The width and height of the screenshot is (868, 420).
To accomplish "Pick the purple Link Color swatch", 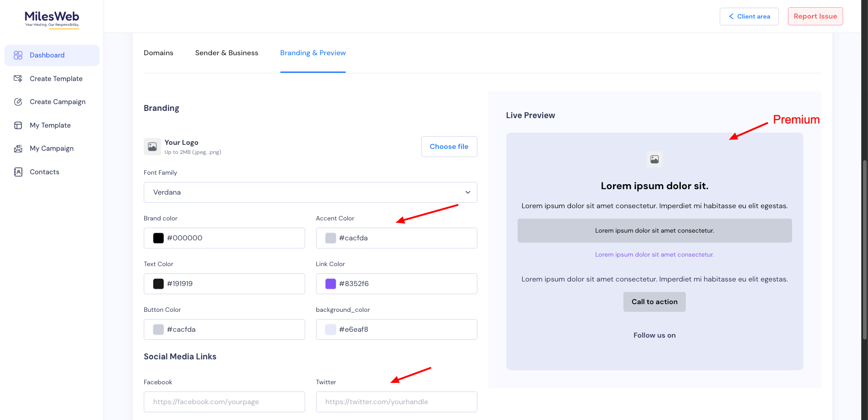I will [330, 284].
